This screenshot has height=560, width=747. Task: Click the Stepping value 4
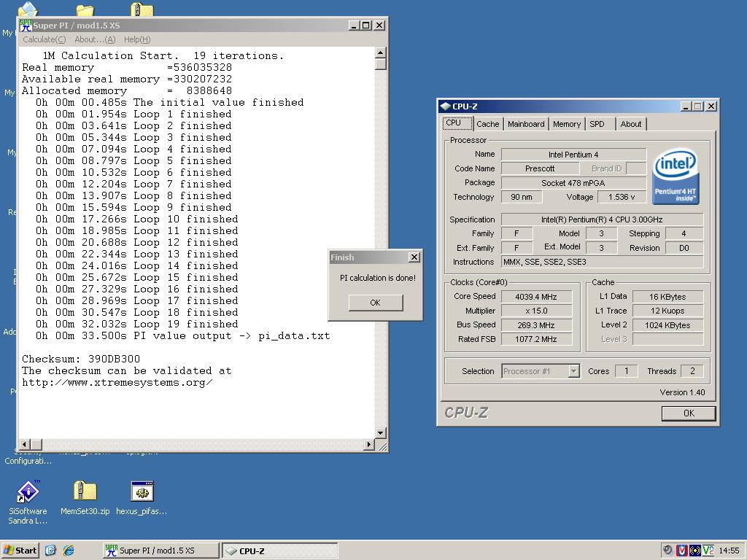point(684,233)
